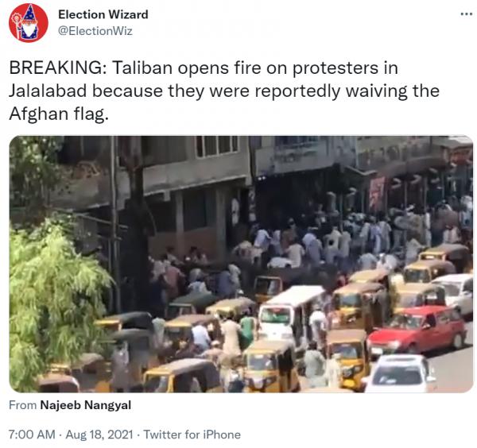This screenshot has height=448, width=477.
Task: Click the Aug 18, 2021 date
Action: [x=99, y=434]
